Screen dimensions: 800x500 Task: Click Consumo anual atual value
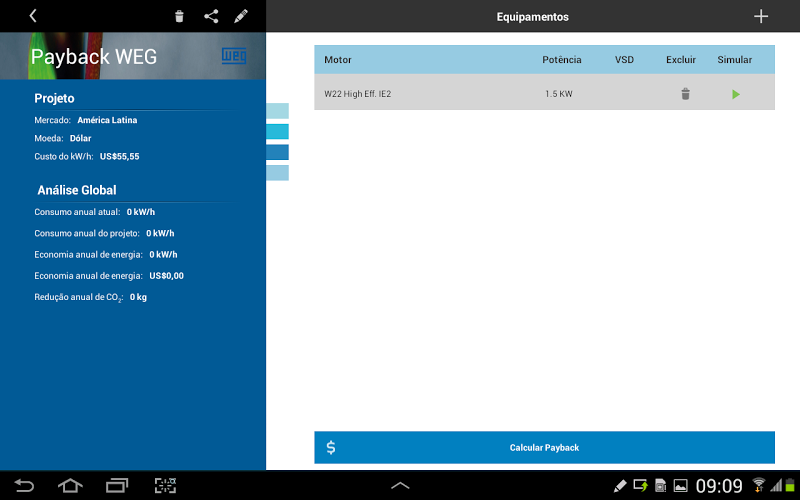coord(141,212)
